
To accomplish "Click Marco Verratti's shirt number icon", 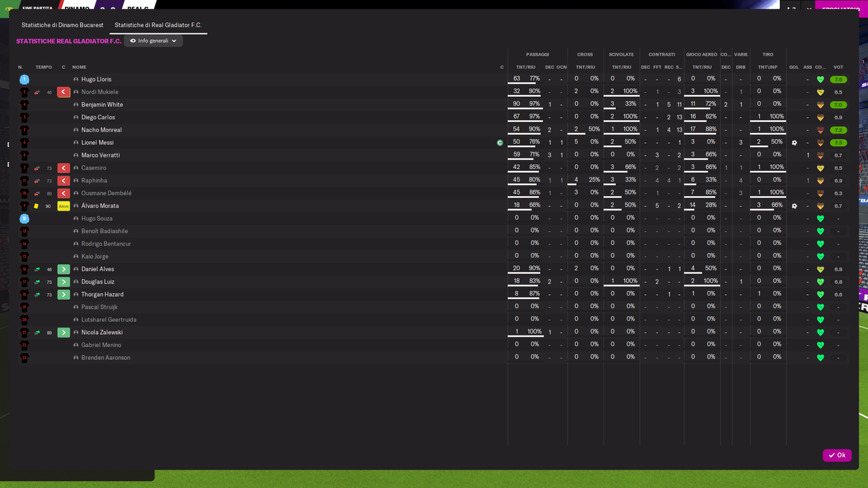I will click(x=24, y=155).
